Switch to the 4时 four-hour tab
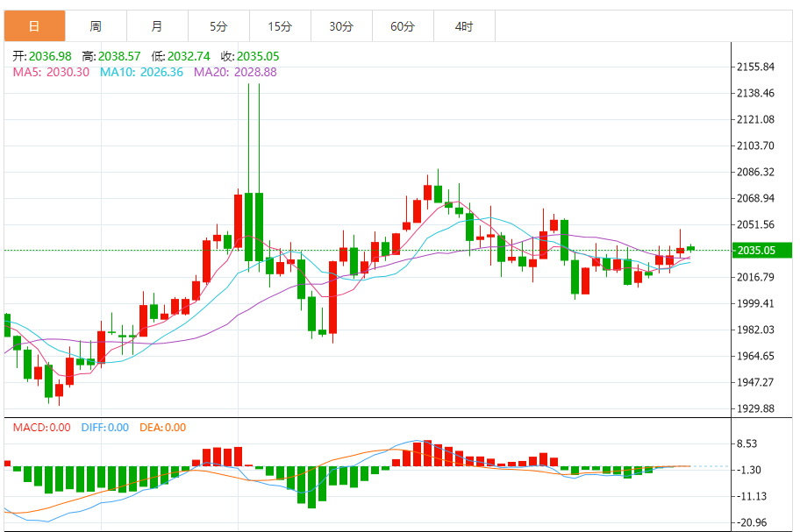 (x=464, y=26)
